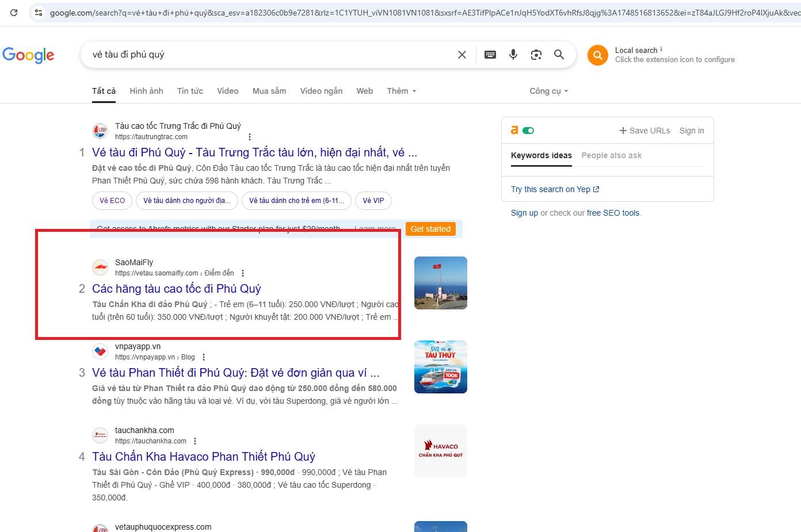801x532 pixels.
Task: Switch to the Tin tức tab
Action: pyautogui.click(x=190, y=91)
